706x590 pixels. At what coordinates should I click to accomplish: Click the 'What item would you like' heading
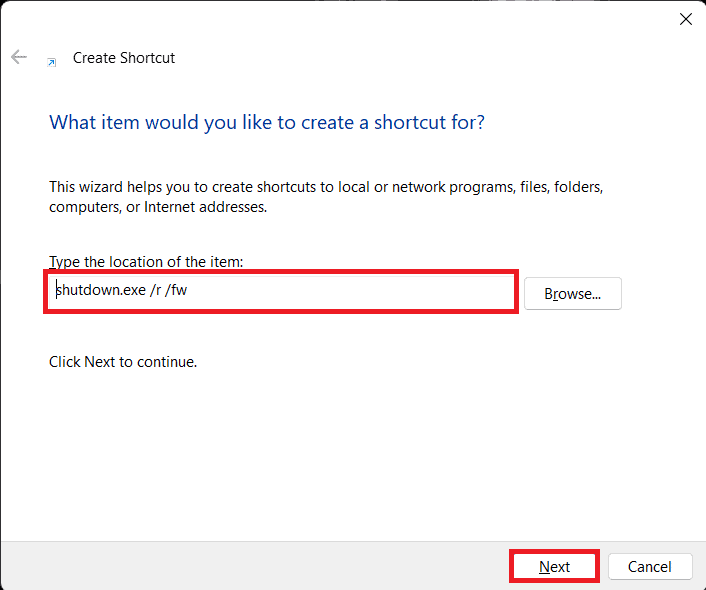(267, 123)
